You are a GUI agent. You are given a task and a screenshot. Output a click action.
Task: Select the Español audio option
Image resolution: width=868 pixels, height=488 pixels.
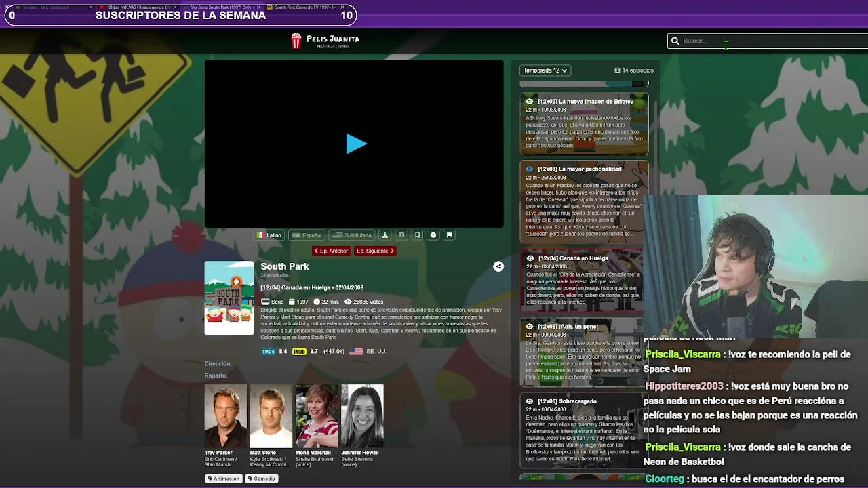[x=306, y=235]
